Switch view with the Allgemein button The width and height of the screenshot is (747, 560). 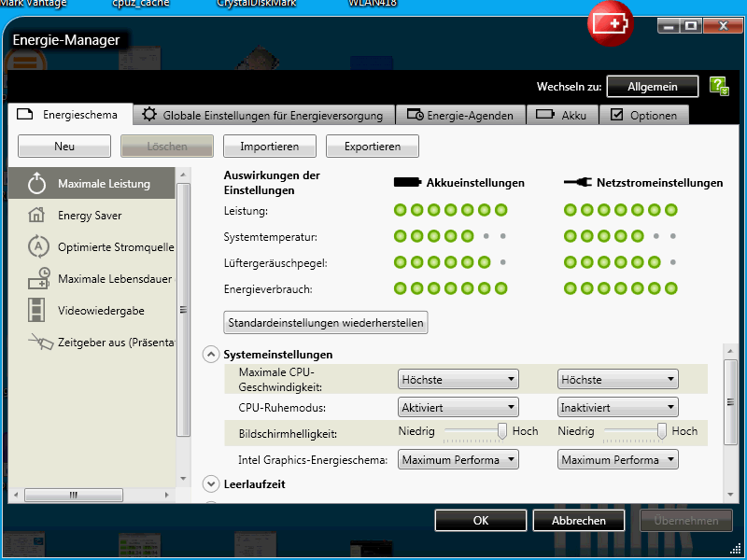[x=653, y=87]
